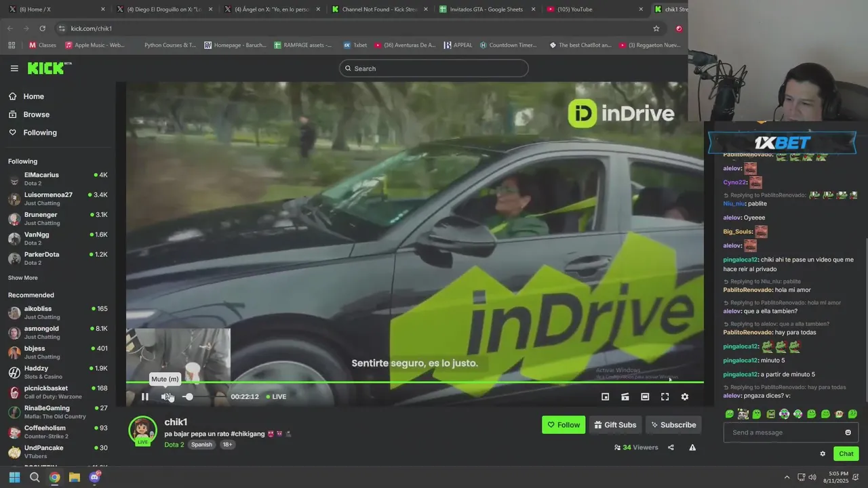Image resolution: width=868 pixels, height=488 pixels.
Task: Click the Gift Subs button
Action: pos(615,425)
